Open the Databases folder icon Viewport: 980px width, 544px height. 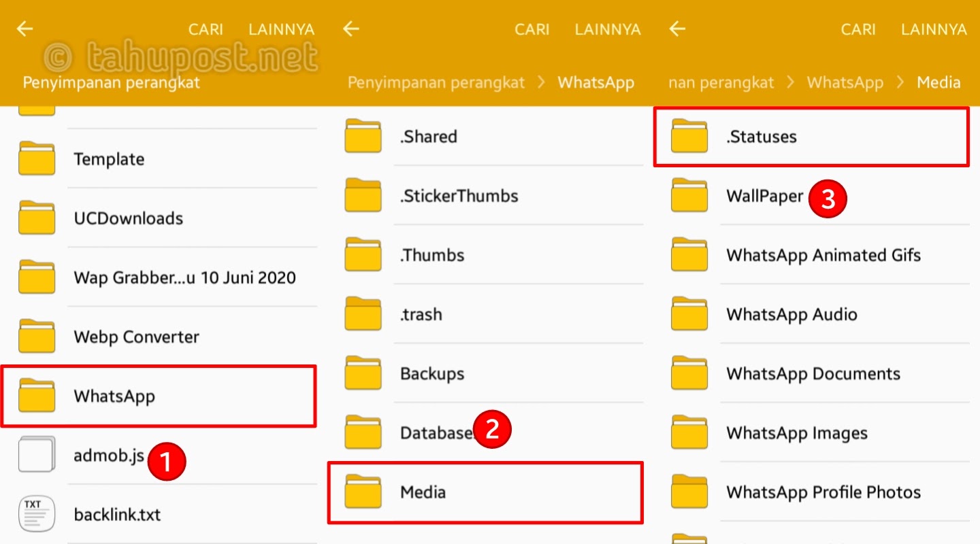[x=363, y=432]
